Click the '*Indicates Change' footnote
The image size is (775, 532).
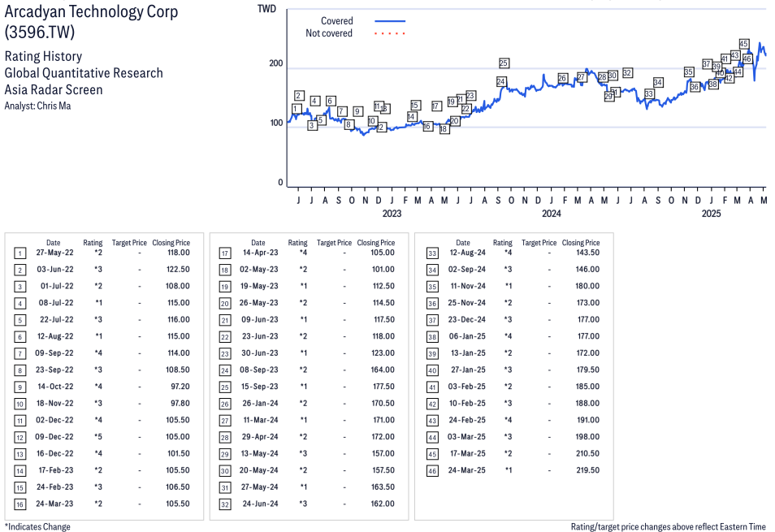pyautogui.click(x=37, y=526)
